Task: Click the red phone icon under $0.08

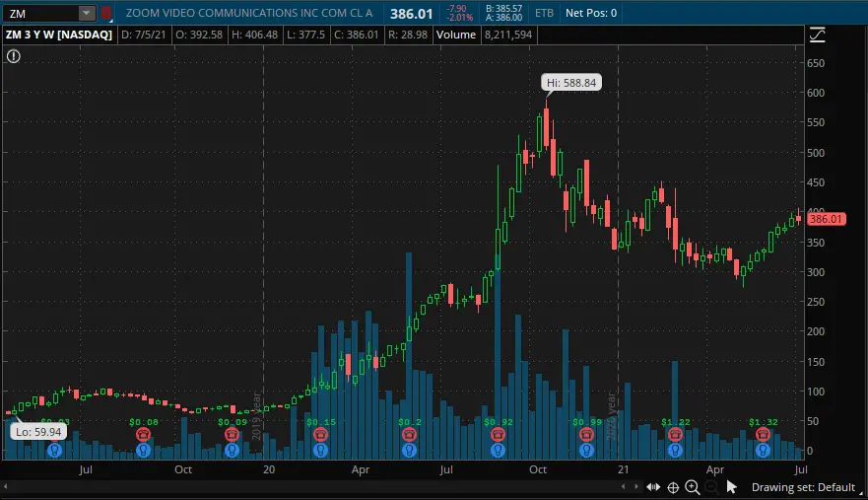Action: 144,435
